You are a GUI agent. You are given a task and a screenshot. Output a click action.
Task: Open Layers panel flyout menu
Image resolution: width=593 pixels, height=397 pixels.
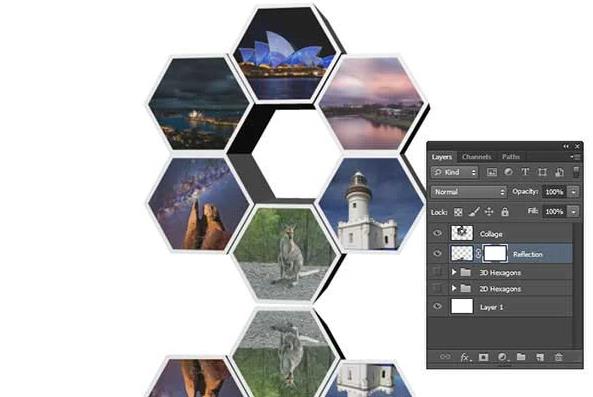pyautogui.click(x=576, y=157)
